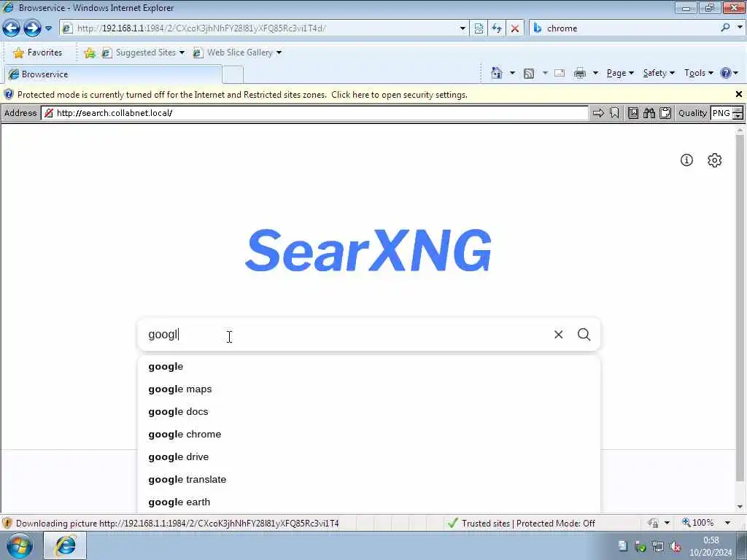The height and width of the screenshot is (560, 747).
Task: Select the 'google translate' suggestion
Action: coord(368,480)
